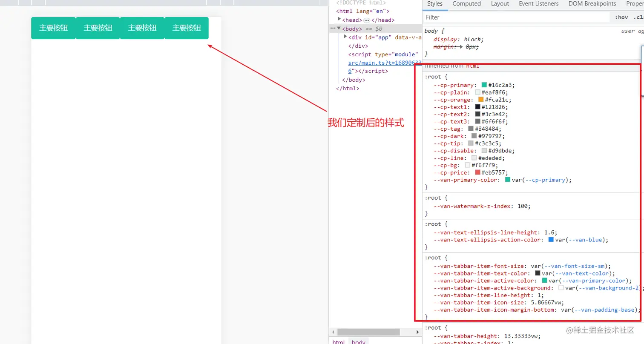Image resolution: width=644 pixels, height=344 pixels.
Task: Click the second 主要按钮 button
Action: (x=98, y=28)
